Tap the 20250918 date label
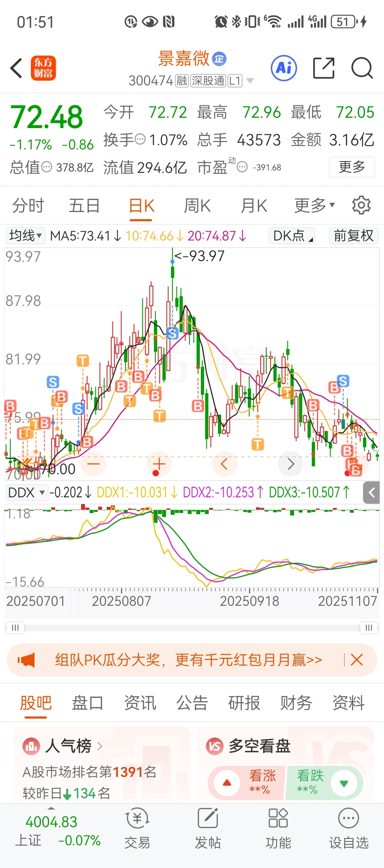The width and height of the screenshot is (384, 868). (x=250, y=601)
